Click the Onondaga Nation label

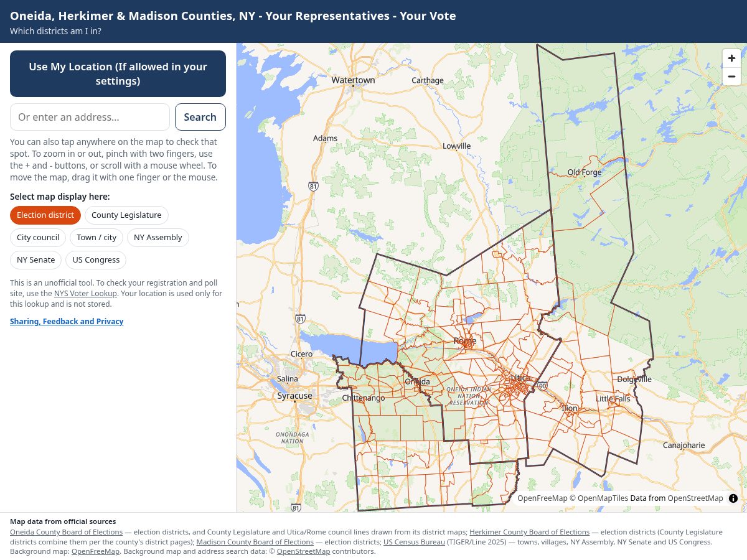(x=292, y=437)
